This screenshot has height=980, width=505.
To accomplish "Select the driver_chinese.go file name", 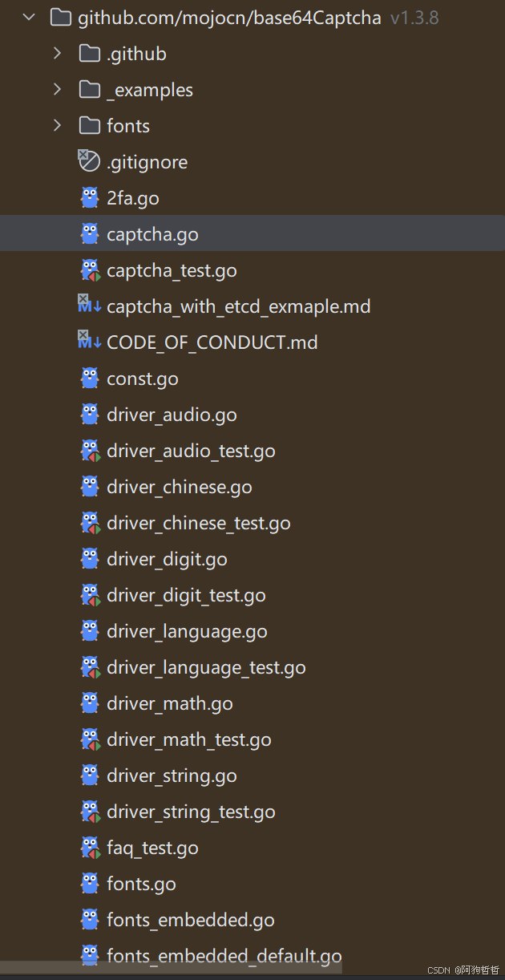I will pyautogui.click(x=180, y=487).
